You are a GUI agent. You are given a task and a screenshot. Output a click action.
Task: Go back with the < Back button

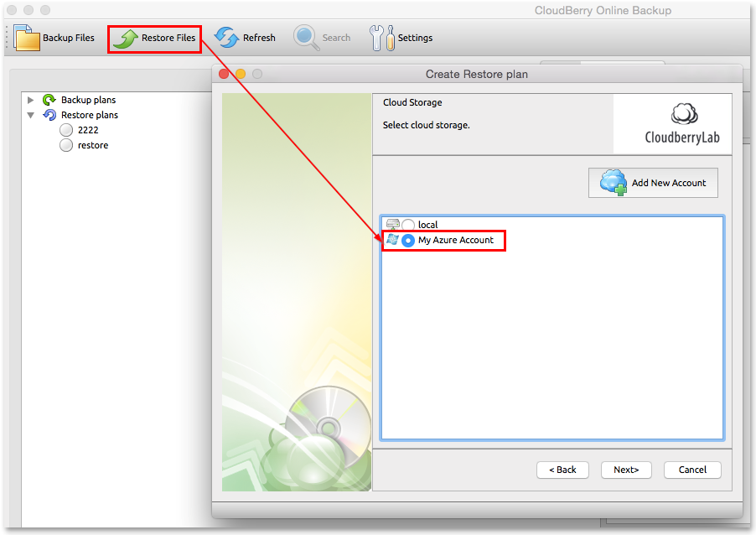pyautogui.click(x=562, y=470)
